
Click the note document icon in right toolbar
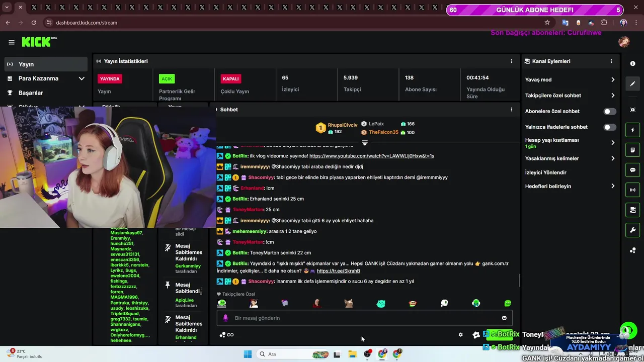tap(632, 150)
